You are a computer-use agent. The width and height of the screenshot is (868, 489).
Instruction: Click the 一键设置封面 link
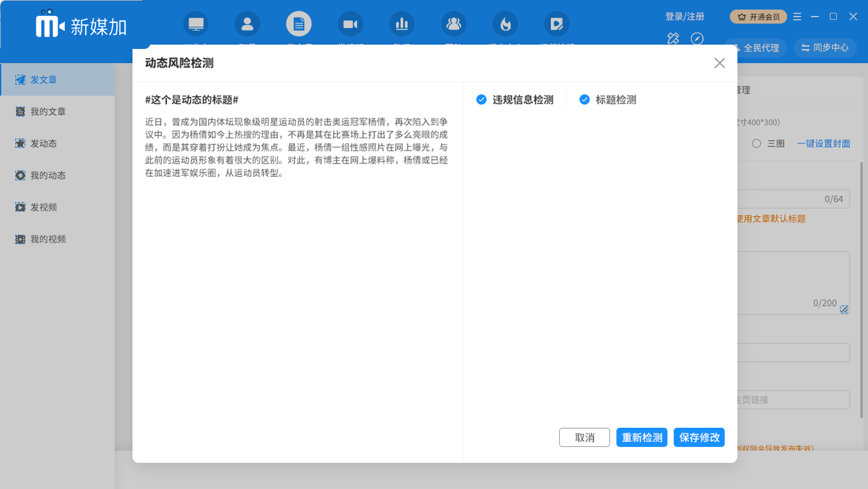point(824,144)
